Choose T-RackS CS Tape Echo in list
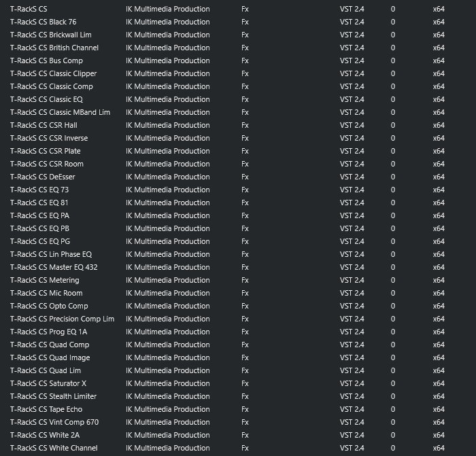Screen dimensions: 476x456 (x=46, y=409)
